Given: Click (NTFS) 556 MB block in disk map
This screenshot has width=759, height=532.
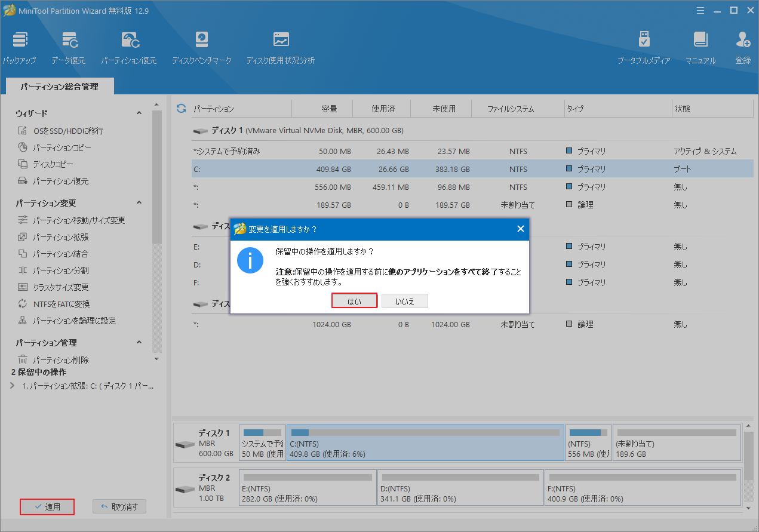Looking at the screenshot, I should pos(588,442).
